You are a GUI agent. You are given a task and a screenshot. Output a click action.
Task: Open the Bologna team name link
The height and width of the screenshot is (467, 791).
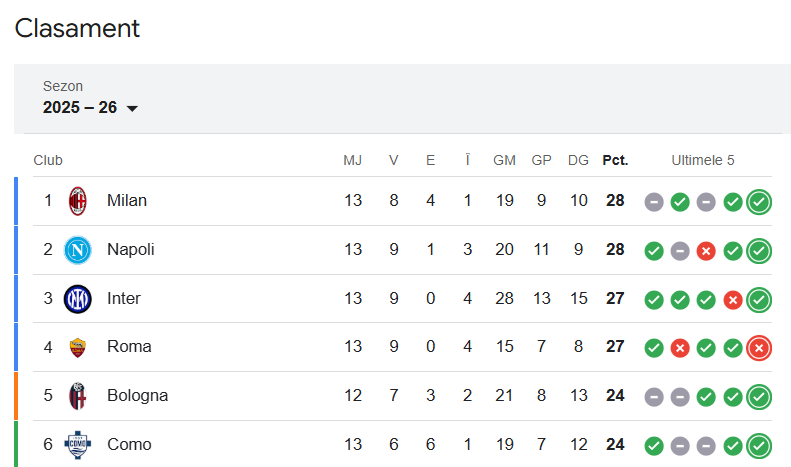pyautogui.click(x=137, y=395)
